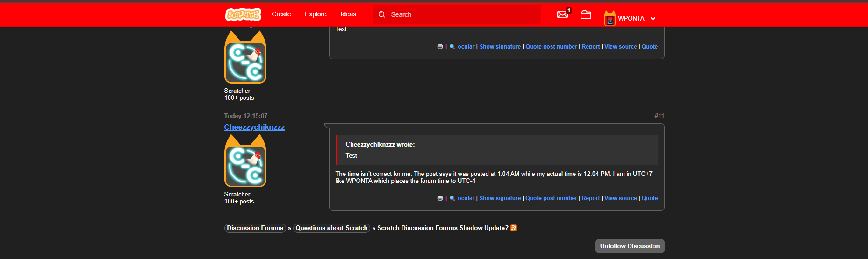Open the Ideas menu
The height and width of the screenshot is (259, 868).
pos(348,14)
